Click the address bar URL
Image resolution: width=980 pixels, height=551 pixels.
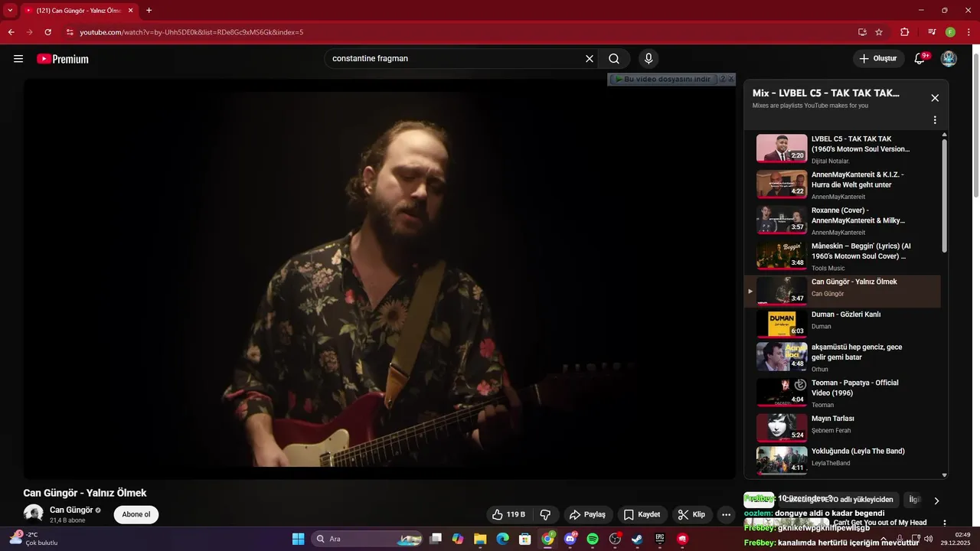(191, 32)
